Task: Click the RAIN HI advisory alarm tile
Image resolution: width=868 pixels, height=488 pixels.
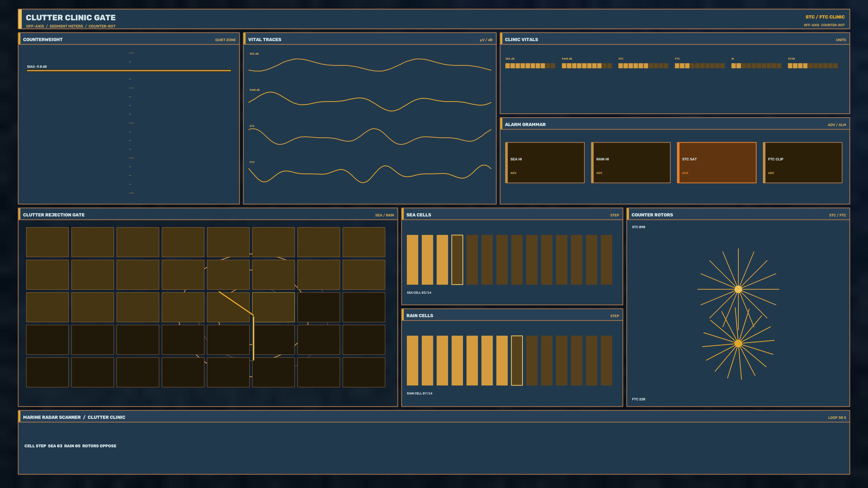Action: (631, 163)
